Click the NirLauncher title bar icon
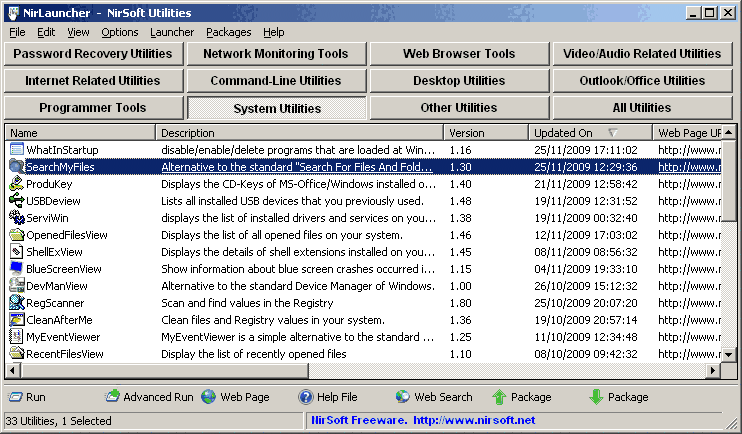 [13, 13]
